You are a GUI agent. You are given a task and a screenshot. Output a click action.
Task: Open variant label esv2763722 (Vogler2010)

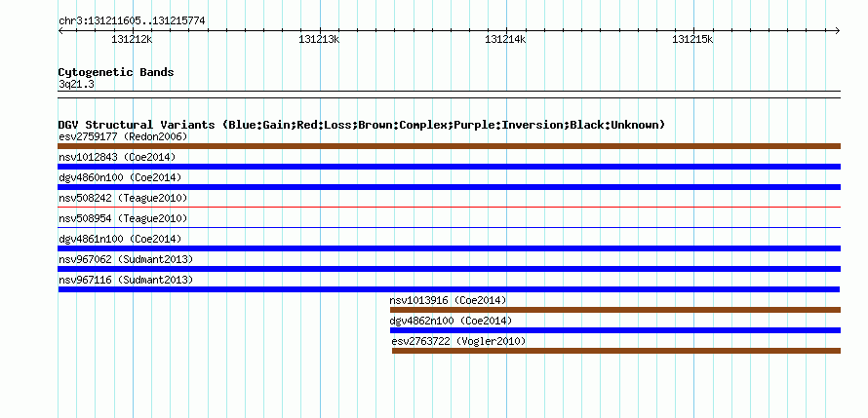(459, 341)
